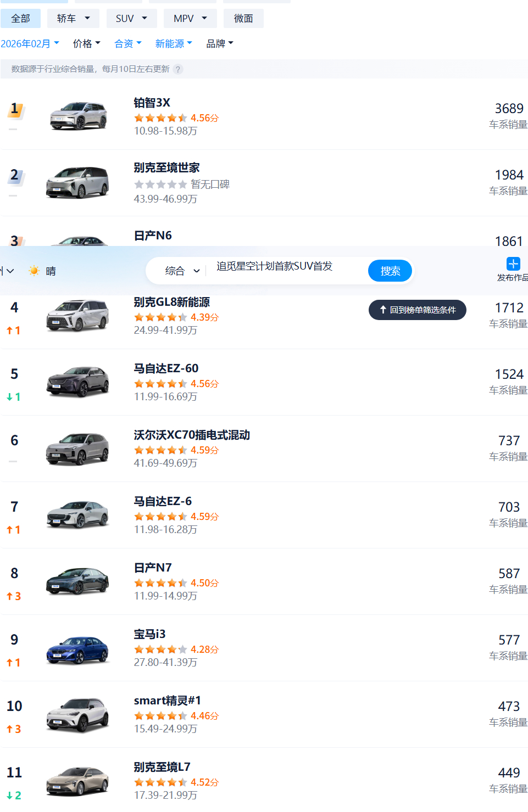528x812 pixels.
Task: Open 别克至境世家 car title link
Action: [166, 167]
